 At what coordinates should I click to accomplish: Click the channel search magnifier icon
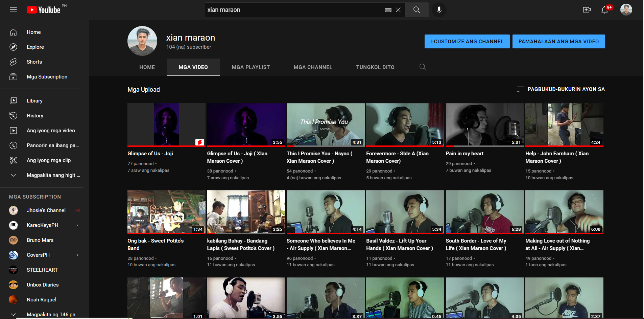point(423,67)
